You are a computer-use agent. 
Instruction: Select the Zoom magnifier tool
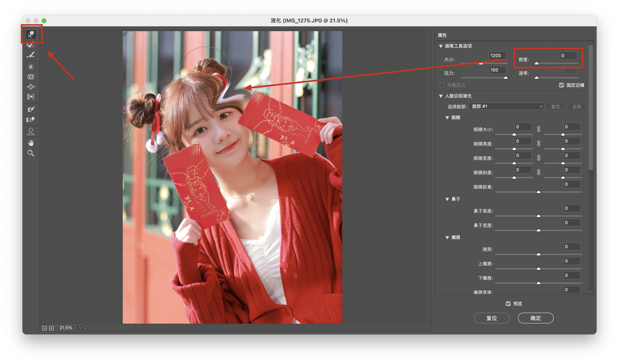pos(31,153)
